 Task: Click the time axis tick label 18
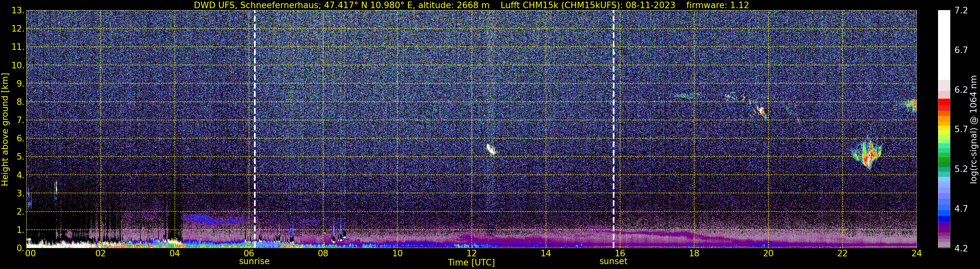pos(694,254)
